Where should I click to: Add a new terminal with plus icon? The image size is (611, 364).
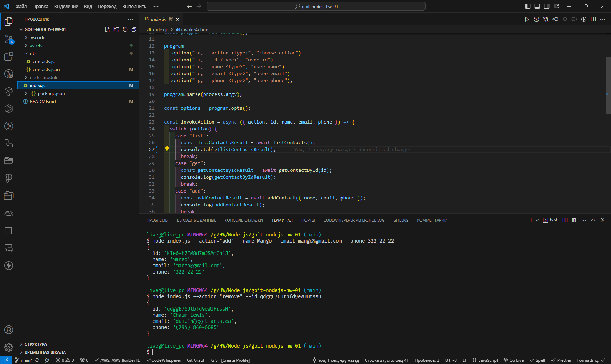(531, 220)
